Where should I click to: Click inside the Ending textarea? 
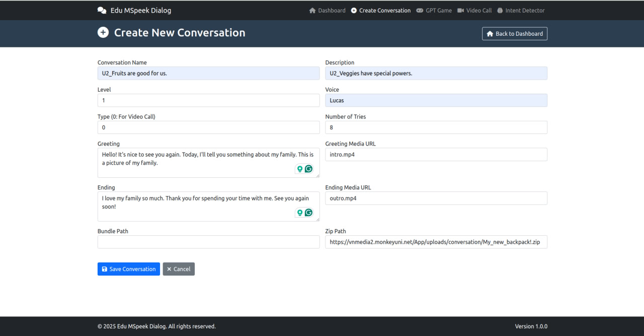point(208,207)
